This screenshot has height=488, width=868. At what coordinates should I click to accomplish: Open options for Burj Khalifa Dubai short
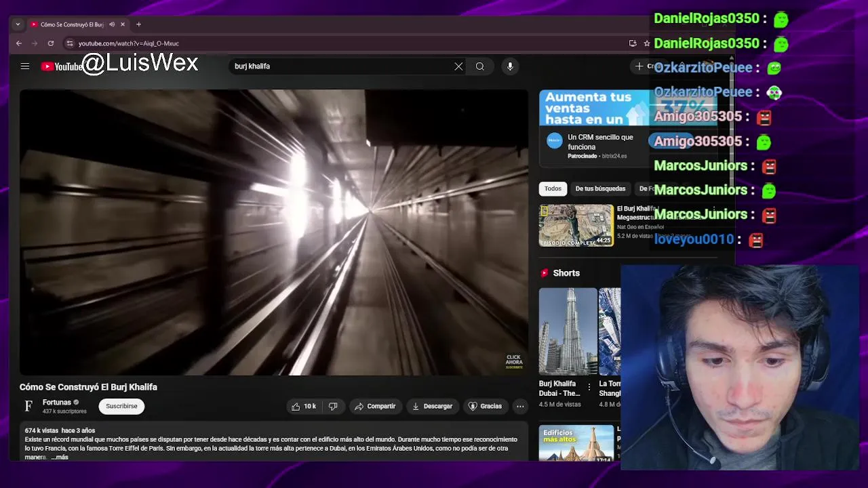tap(589, 388)
